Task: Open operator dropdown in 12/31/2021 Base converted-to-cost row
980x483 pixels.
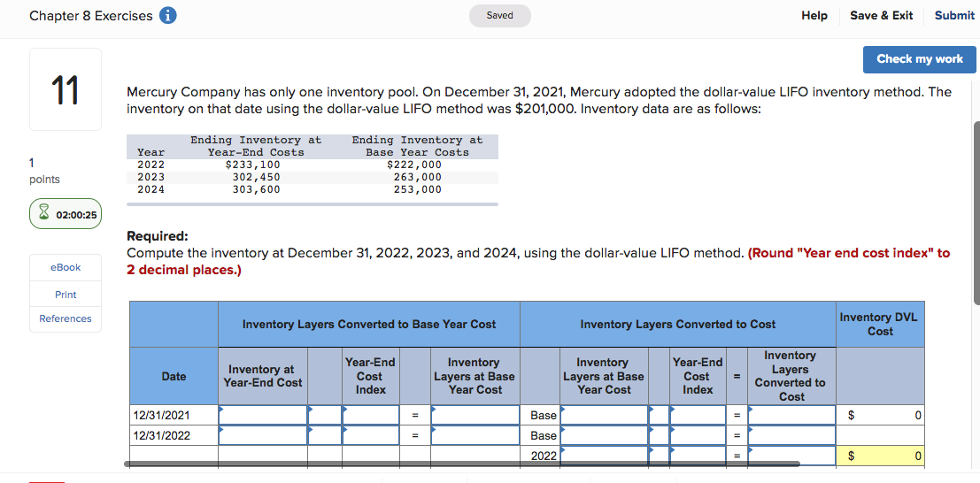Action: [659, 415]
